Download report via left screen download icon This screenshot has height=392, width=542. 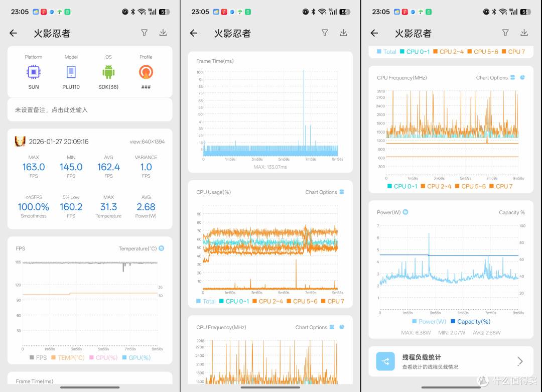point(163,33)
